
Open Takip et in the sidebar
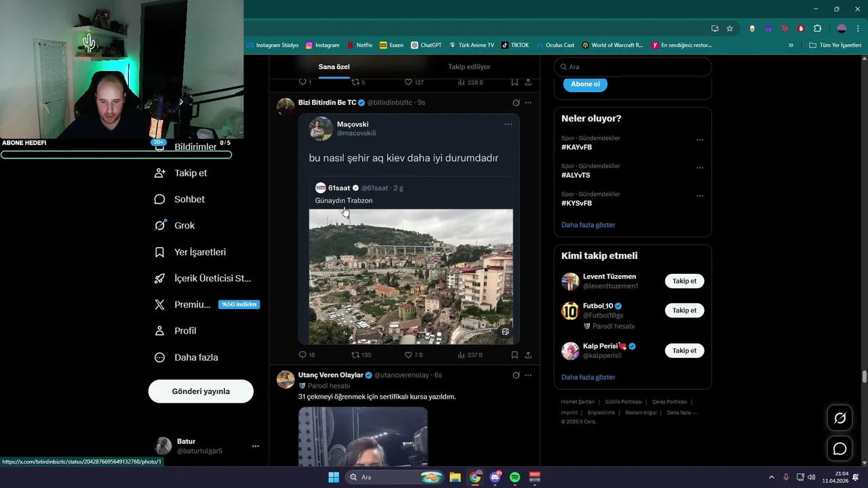pyautogui.click(x=181, y=173)
